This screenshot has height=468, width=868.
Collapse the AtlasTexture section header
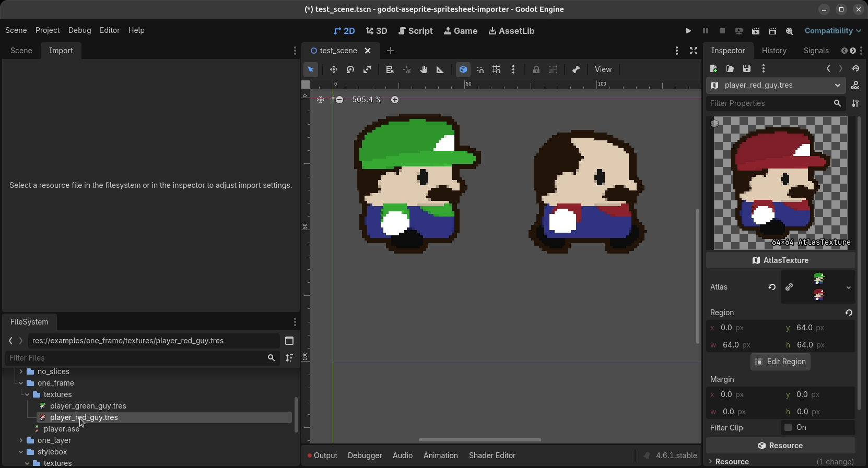(781, 260)
